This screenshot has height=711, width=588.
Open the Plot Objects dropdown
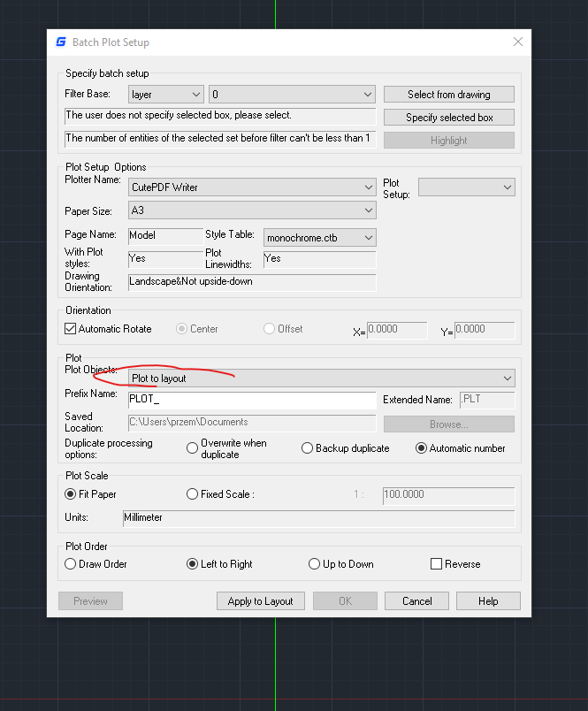point(321,378)
